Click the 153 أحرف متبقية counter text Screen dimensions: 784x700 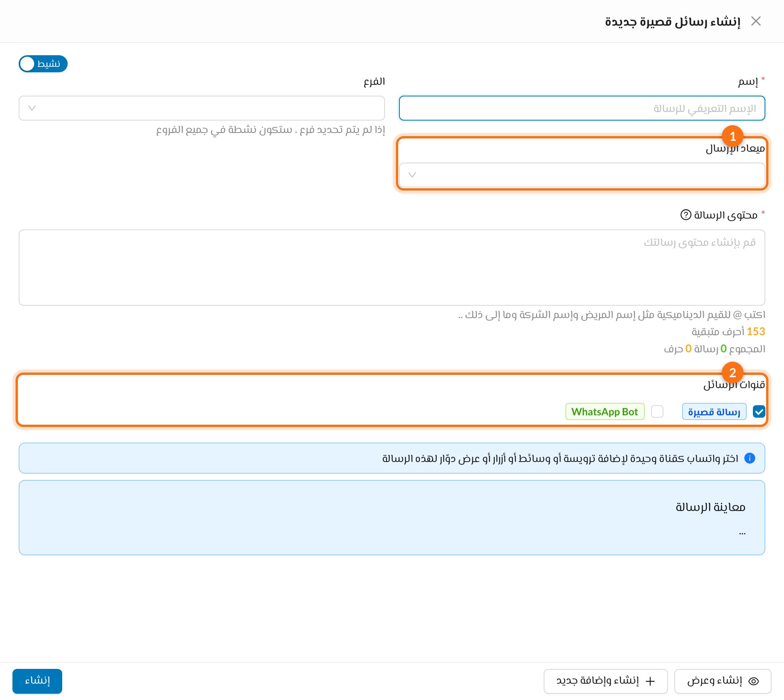tap(728, 331)
